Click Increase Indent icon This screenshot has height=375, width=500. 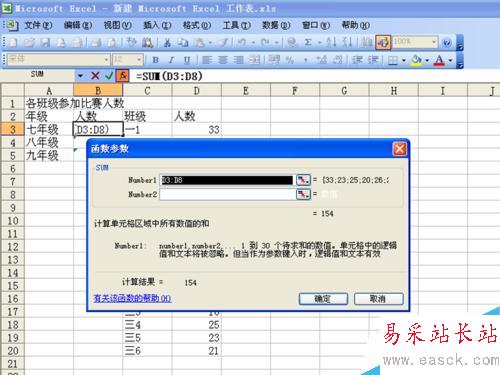point(373,60)
